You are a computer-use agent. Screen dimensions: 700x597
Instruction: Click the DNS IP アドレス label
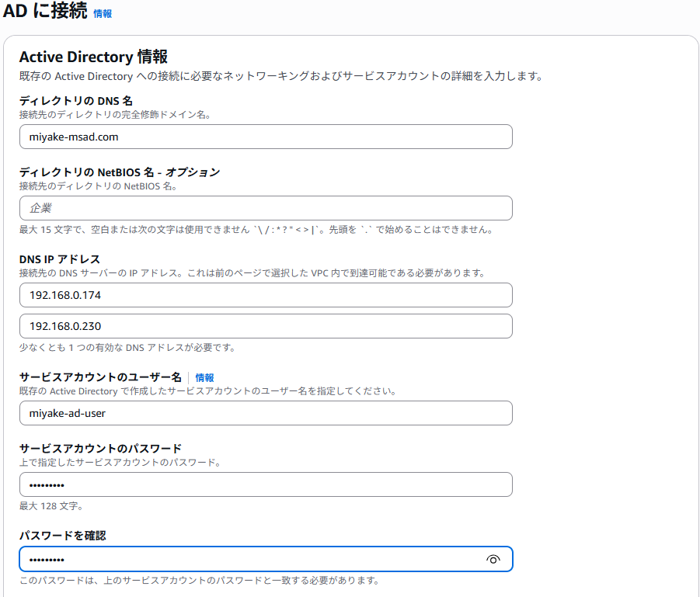[x=60, y=259]
